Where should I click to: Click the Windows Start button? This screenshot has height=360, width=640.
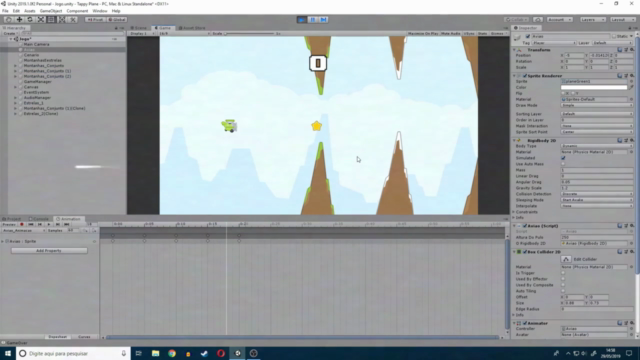[8, 353]
